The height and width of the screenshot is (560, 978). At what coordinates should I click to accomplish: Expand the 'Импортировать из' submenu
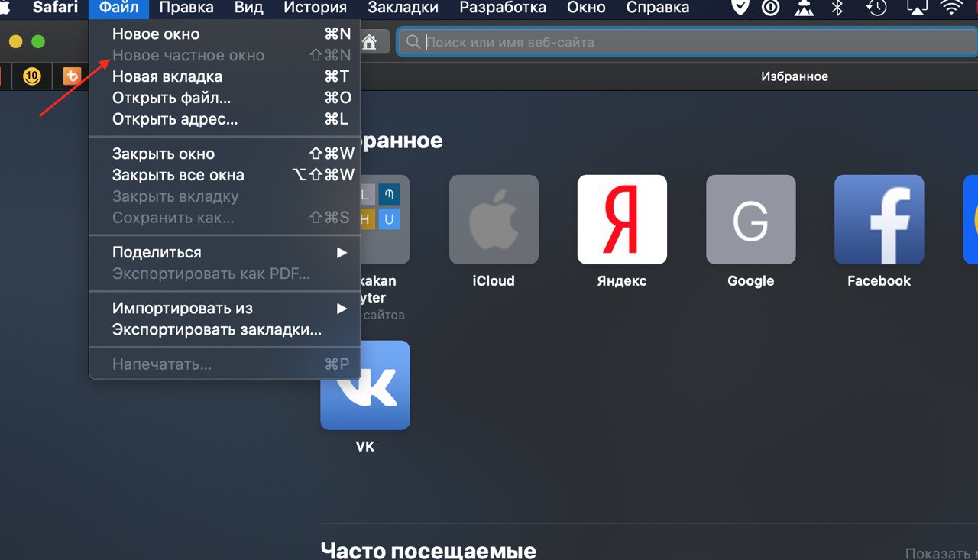pyautogui.click(x=225, y=309)
